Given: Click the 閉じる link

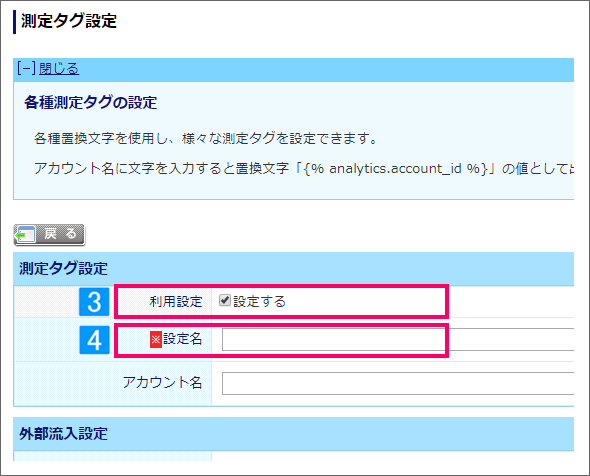Looking at the screenshot, I should coord(59,69).
